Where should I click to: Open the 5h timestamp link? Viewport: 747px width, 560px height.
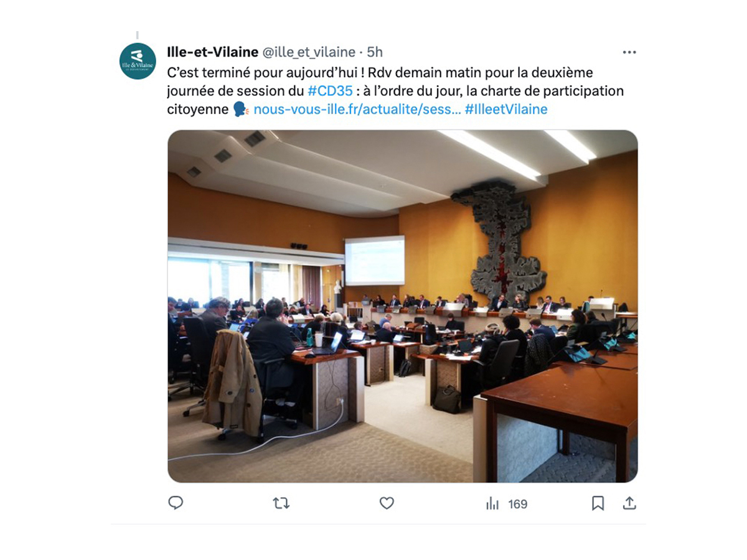tap(375, 52)
